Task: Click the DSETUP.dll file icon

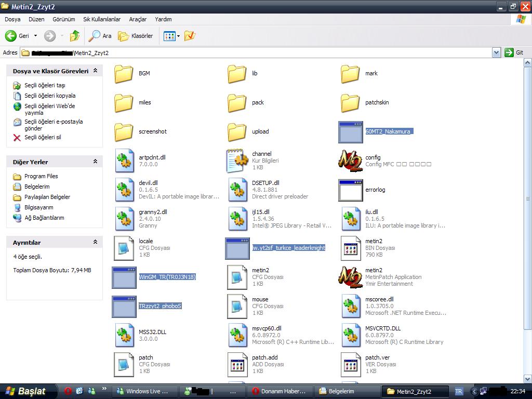Action: (237, 190)
